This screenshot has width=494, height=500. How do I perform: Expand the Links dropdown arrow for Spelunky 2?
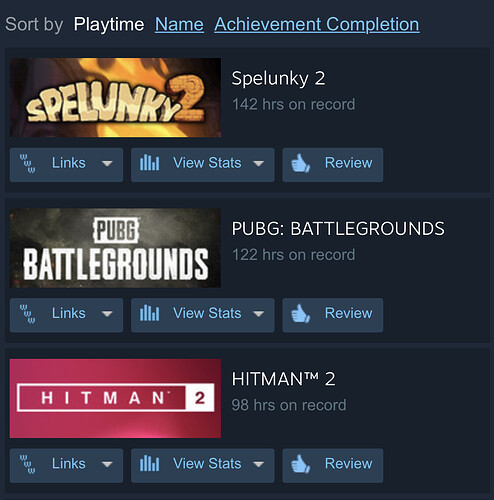coord(107,164)
